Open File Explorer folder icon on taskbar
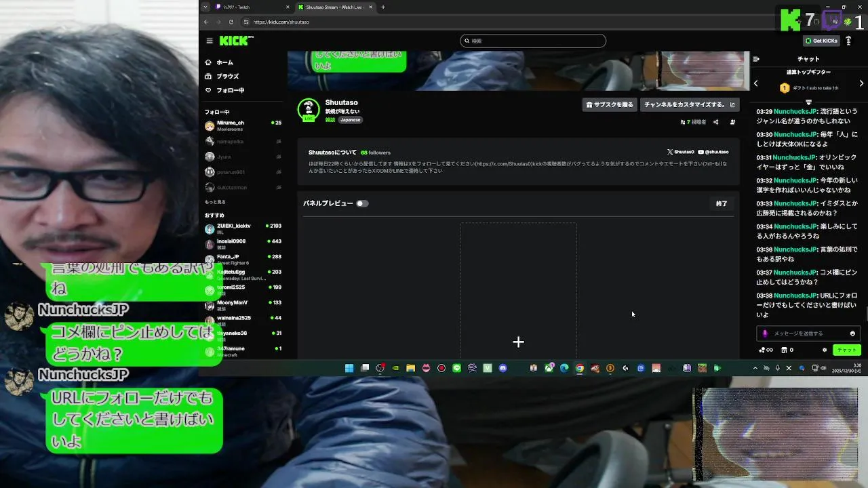868x488 pixels. tap(410, 368)
